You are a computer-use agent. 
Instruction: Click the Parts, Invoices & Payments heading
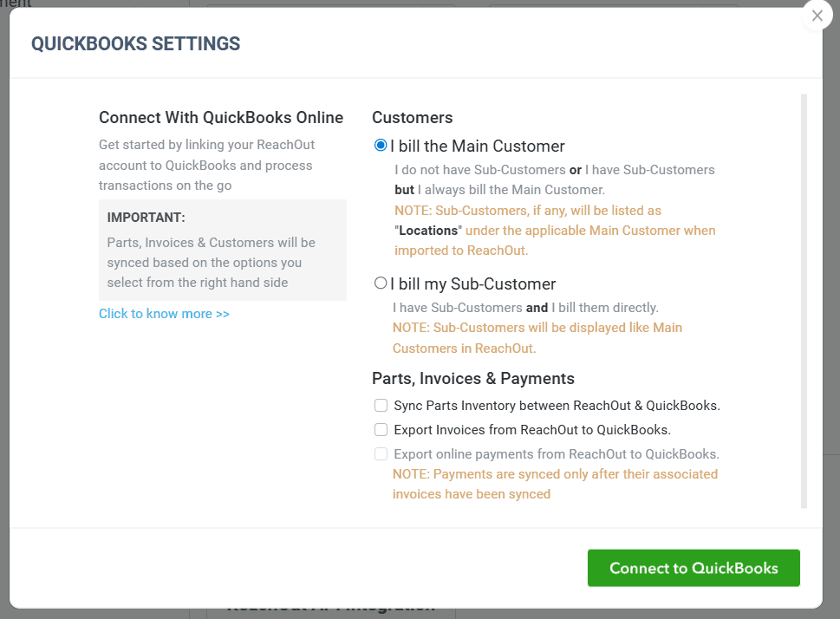click(473, 378)
